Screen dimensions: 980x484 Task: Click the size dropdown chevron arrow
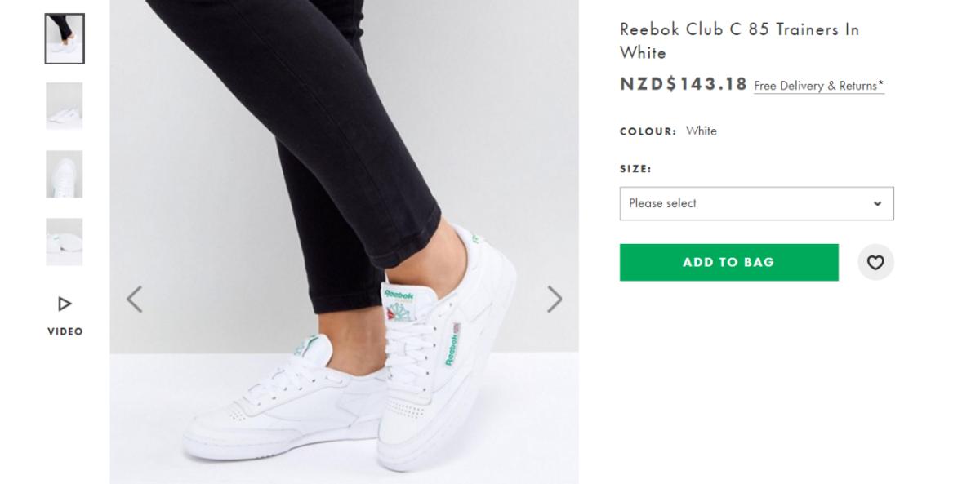[x=877, y=204]
